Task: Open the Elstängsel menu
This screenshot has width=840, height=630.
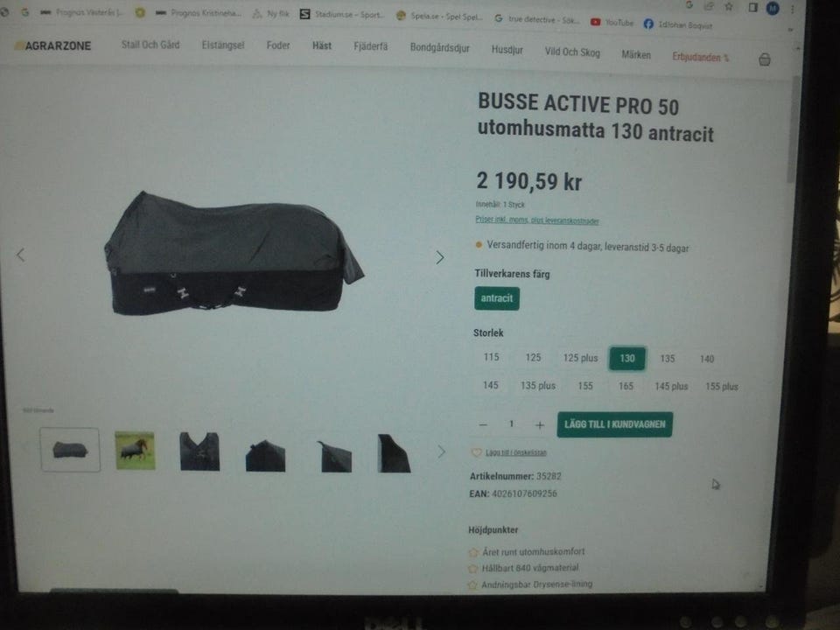Action: pos(223,45)
